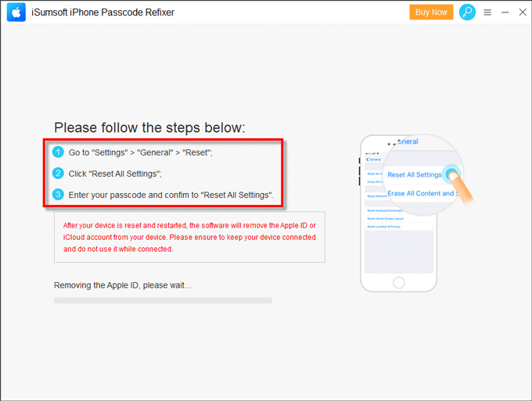
Task: Click the 'Removing the Apple ID' status text
Action: point(123,285)
